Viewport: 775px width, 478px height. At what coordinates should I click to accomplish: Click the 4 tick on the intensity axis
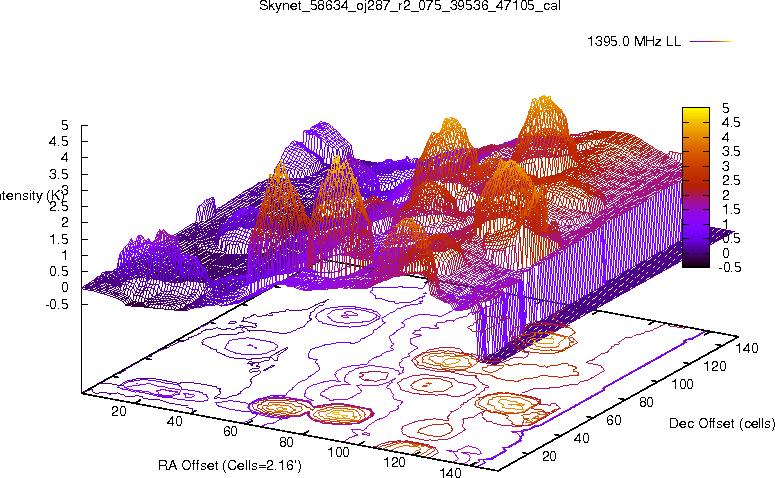pyautogui.click(x=65, y=158)
